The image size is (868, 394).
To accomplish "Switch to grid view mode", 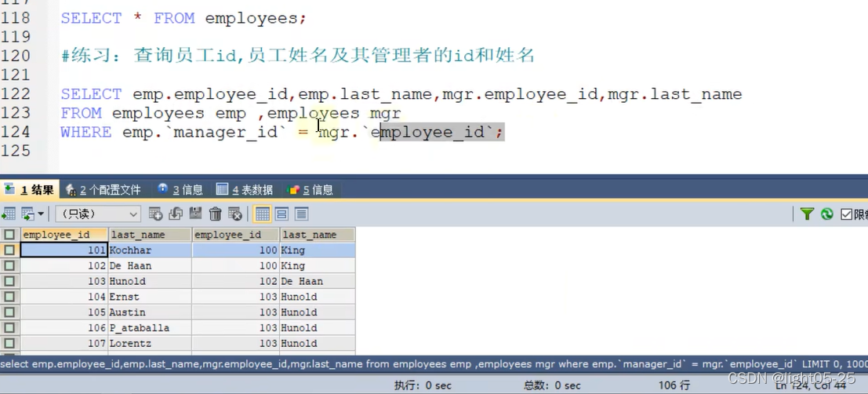I will coord(263,214).
